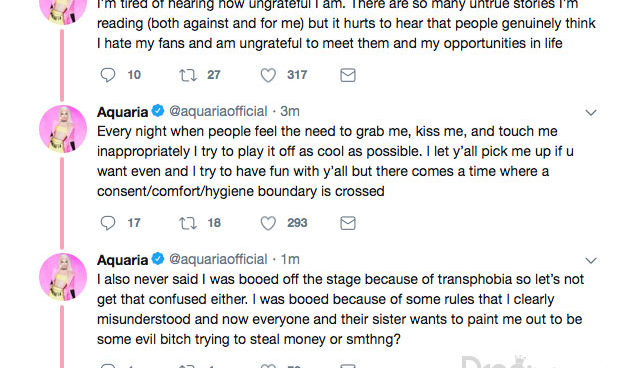Retweet the tweet with 18 retweets
637x368 pixels.
[188, 223]
